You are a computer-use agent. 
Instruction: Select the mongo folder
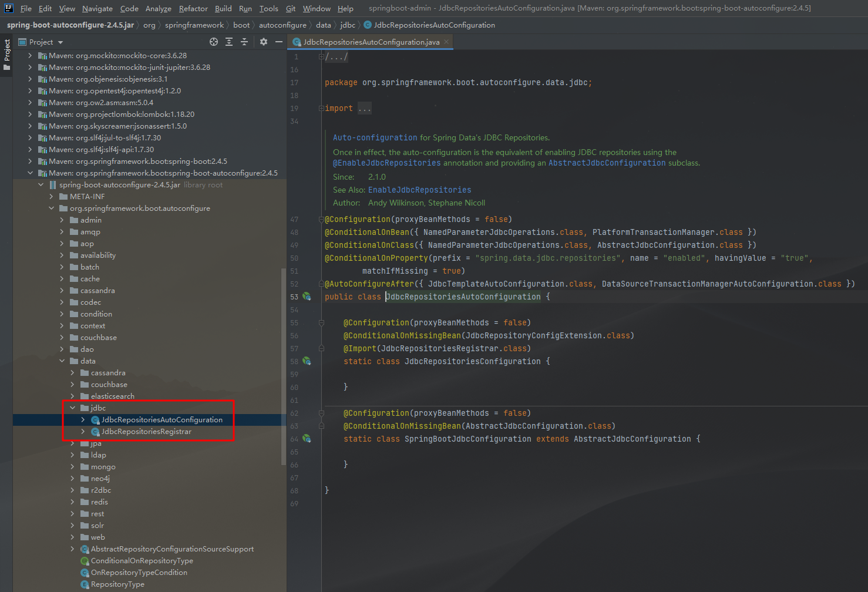click(x=103, y=467)
